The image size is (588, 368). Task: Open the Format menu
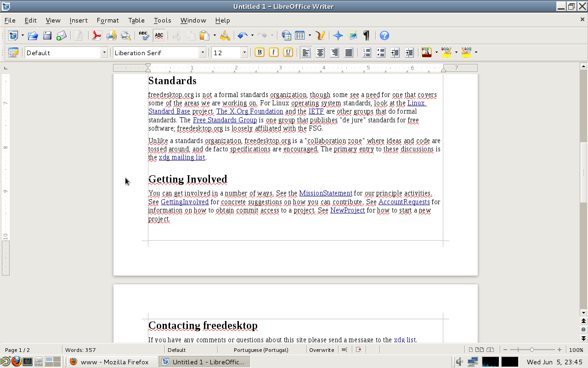click(107, 20)
